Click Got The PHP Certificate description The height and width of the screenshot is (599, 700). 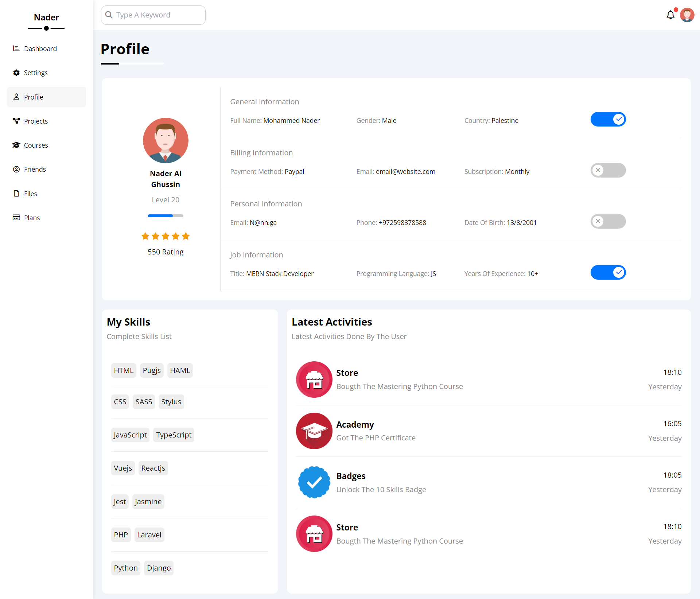(x=376, y=438)
